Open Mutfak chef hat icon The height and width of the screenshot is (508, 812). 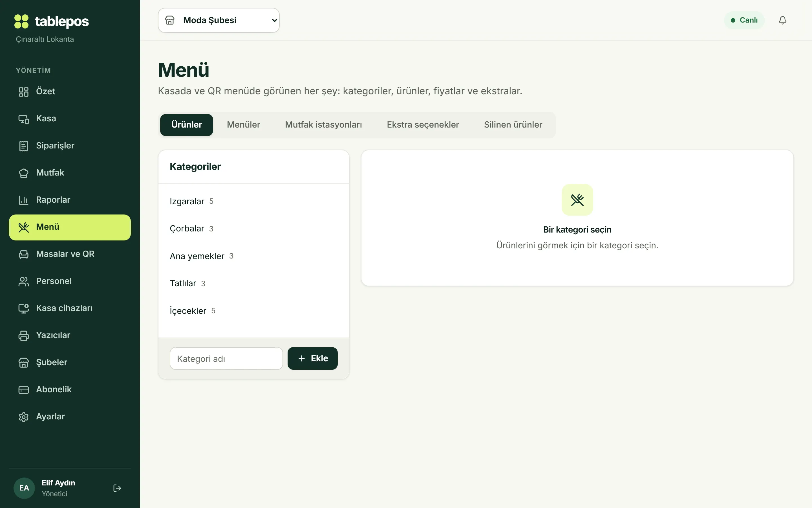coord(23,173)
